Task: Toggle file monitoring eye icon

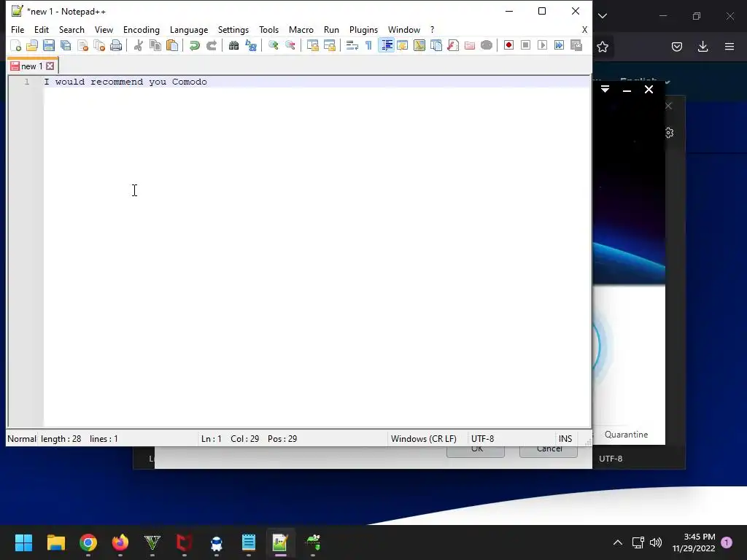Action: 487,45
